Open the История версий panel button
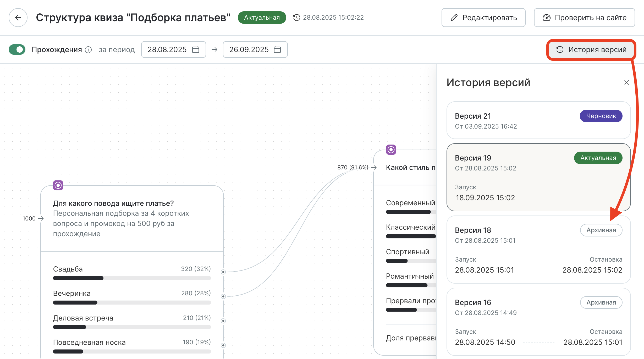The image size is (644, 359). tap(591, 50)
